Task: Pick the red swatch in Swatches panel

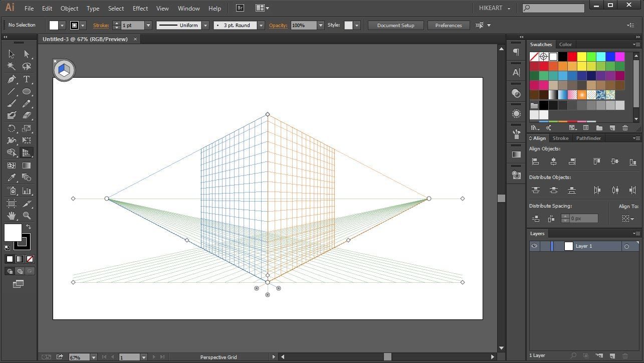Action: click(572, 57)
